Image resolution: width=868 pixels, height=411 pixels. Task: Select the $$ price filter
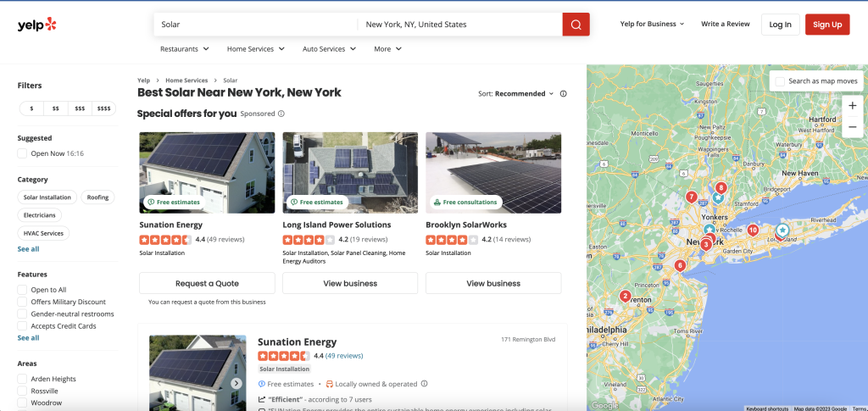(55, 108)
